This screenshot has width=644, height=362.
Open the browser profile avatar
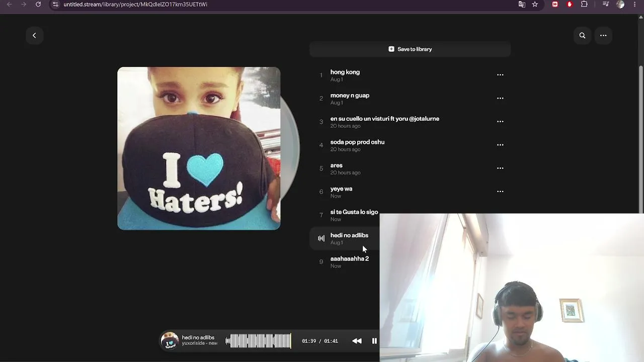620,4
